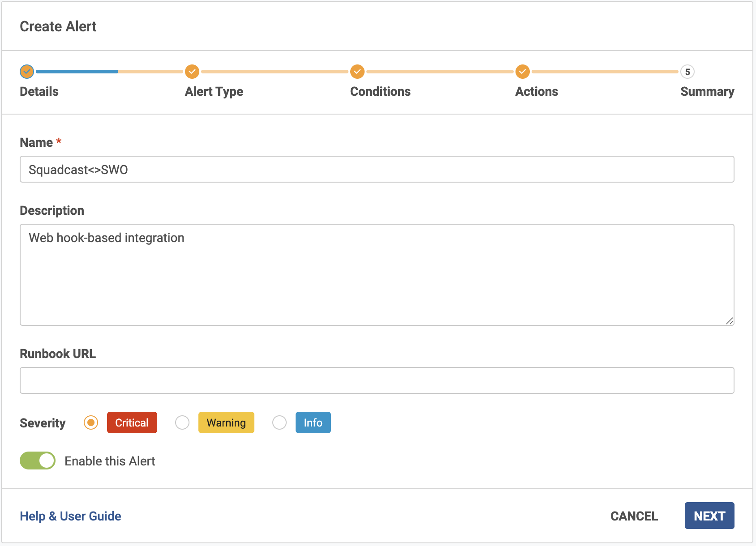Click the Actions step checkmark icon
The image size is (756, 546).
pos(522,72)
